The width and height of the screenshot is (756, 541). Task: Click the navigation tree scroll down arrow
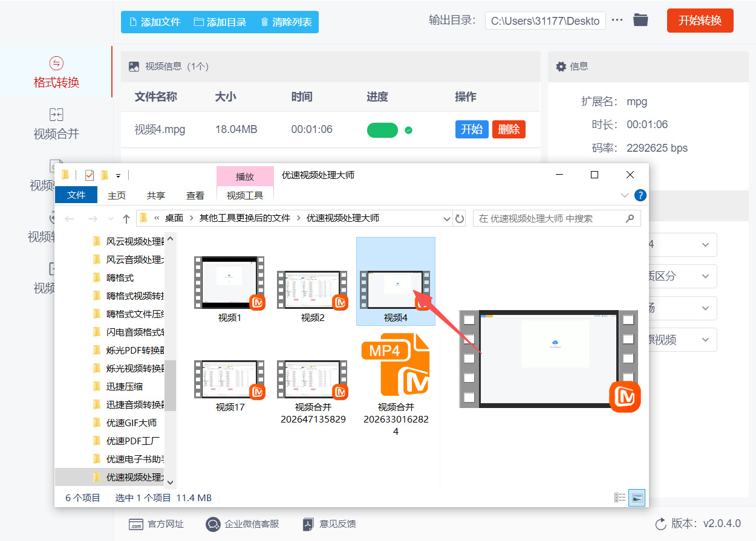pyautogui.click(x=170, y=482)
